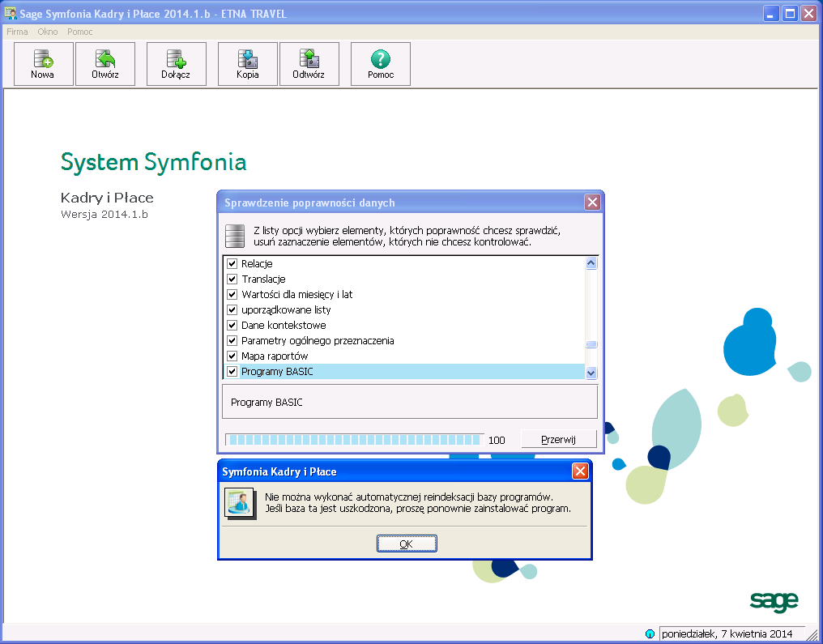823x644 pixels.
Task: Click the app icon in error message dialog
Action: (240, 503)
